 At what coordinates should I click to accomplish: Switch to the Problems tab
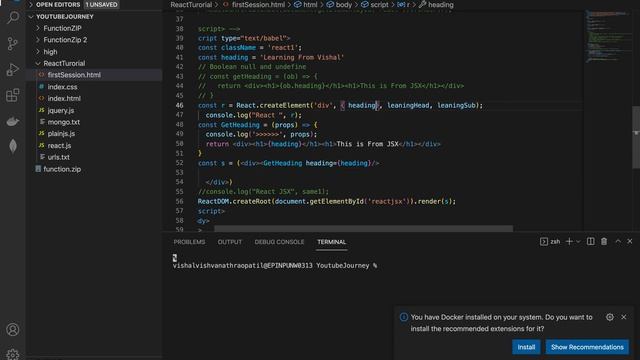pos(189,242)
